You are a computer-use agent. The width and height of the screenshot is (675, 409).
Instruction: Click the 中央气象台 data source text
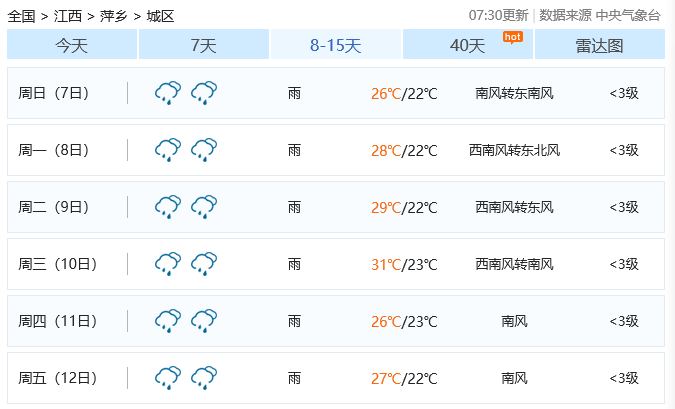[628, 15]
